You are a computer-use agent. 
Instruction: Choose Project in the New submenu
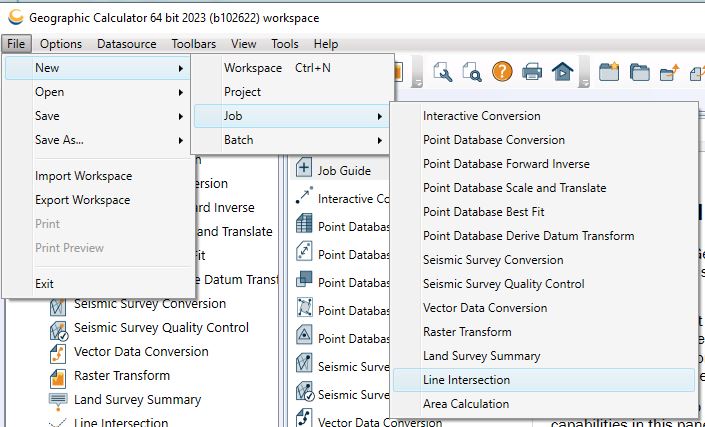tap(243, 92)
